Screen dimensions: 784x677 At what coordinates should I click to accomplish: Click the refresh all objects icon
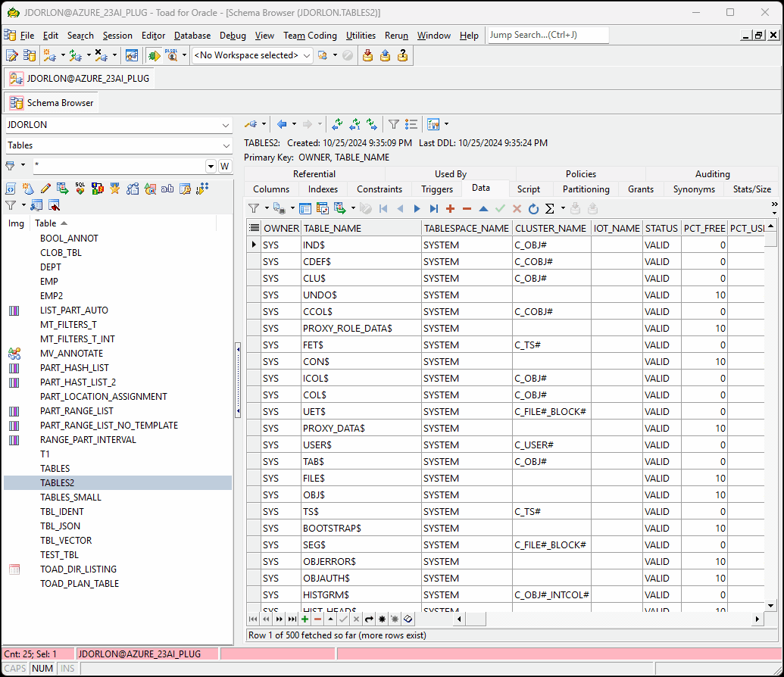338,124
